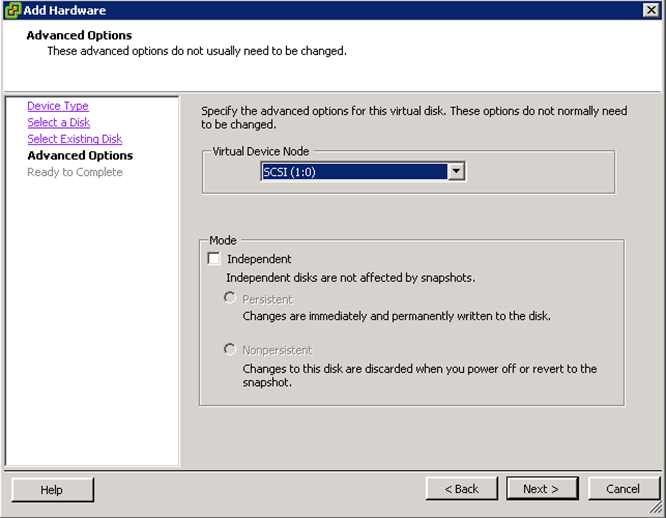This screenshot has width=666, height=518.
Task: Click the Add Hardware title bar text
Action: [x=65, y=10]
